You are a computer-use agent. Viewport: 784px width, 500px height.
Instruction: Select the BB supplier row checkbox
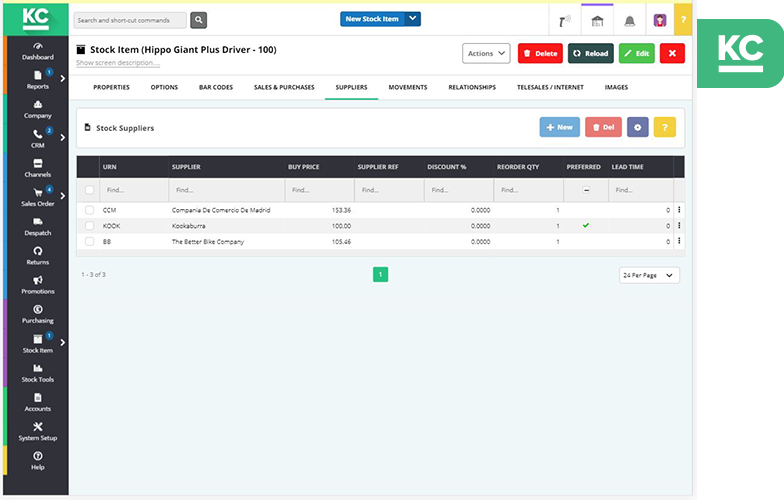tap(90, 242)
